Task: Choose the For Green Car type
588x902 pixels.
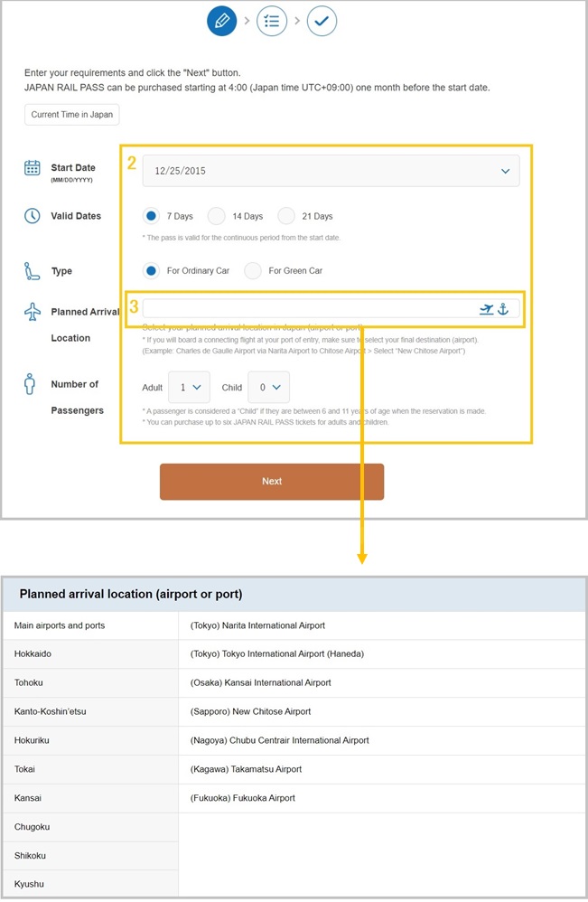Action: tap(253, 270)
